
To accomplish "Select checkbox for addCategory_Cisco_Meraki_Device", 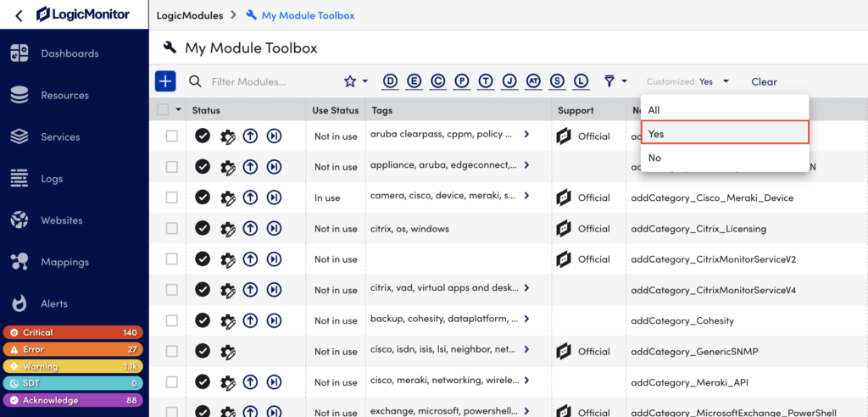I will point(171,197).
